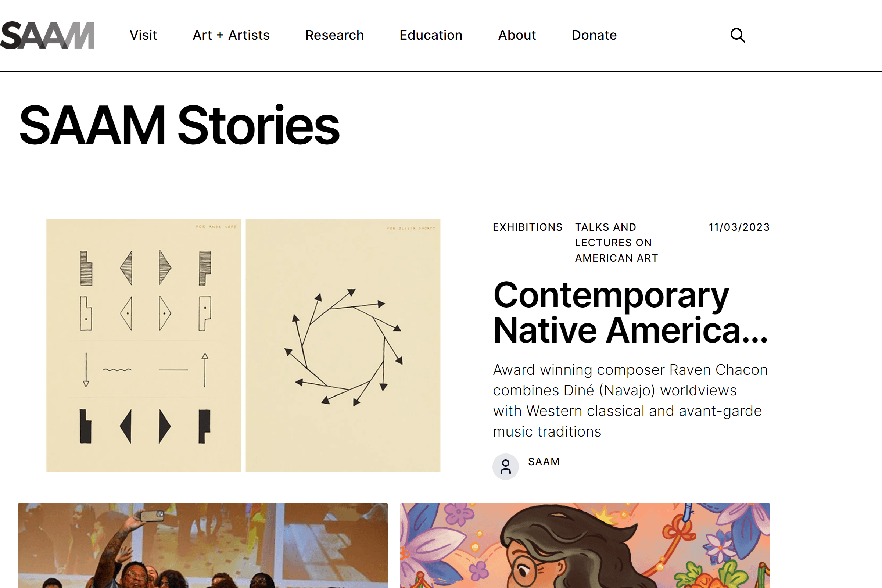Open the Art + Artists menu

231,35
